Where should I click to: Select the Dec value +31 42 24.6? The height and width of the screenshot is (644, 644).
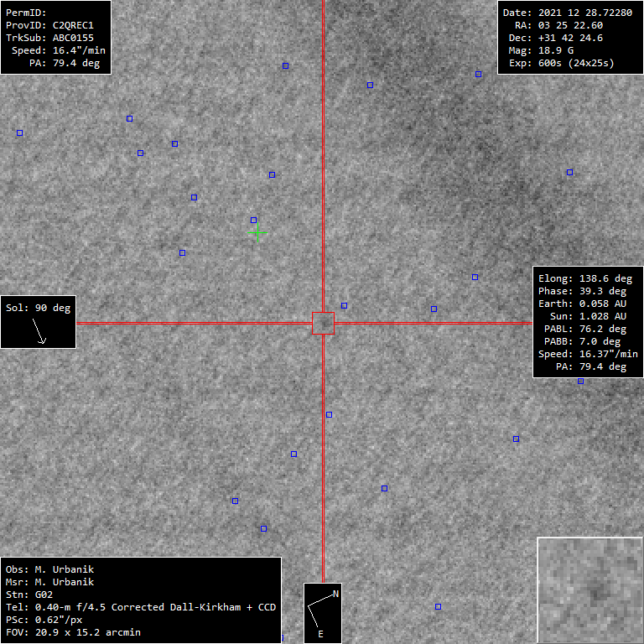point(570,38)
